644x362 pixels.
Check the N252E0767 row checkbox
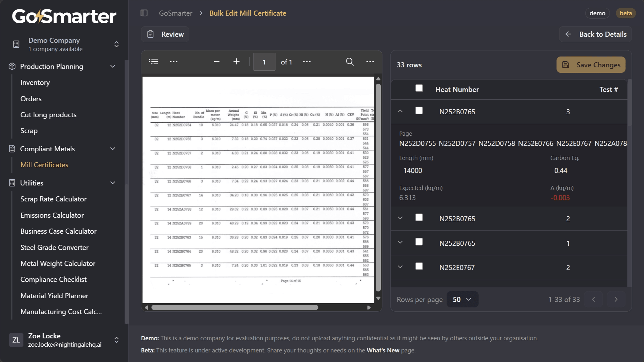point(419,267)
